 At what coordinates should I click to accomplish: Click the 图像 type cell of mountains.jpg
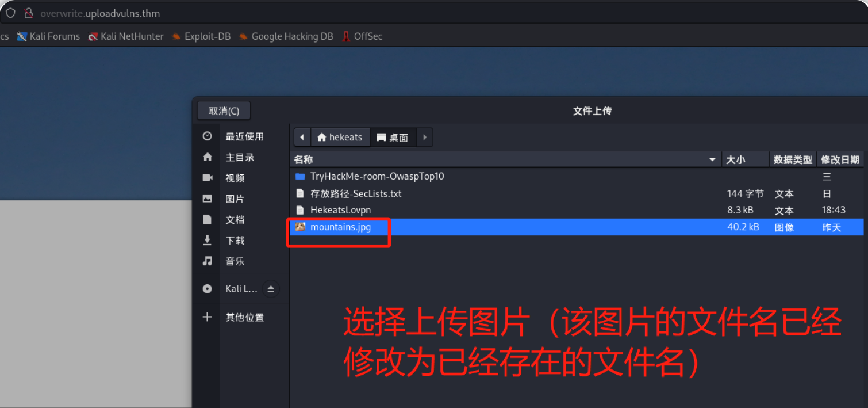[784, 227]
